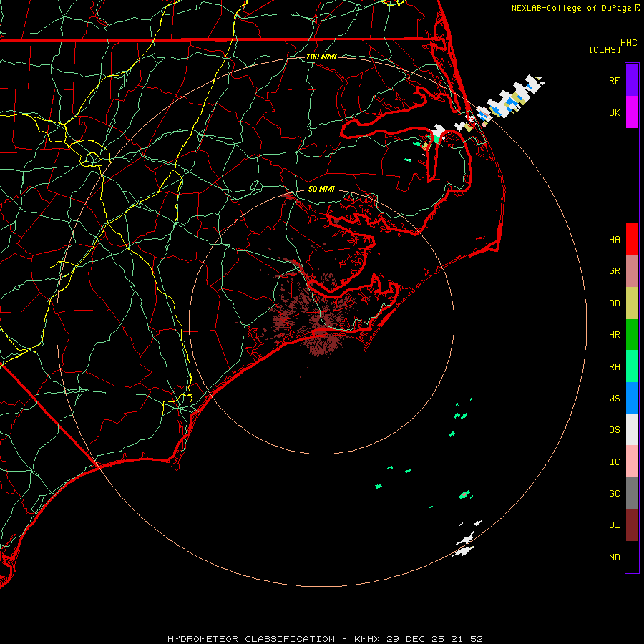Click the RA legend label
This screenshot has height=644, width=644.
[x=614, y=367]
